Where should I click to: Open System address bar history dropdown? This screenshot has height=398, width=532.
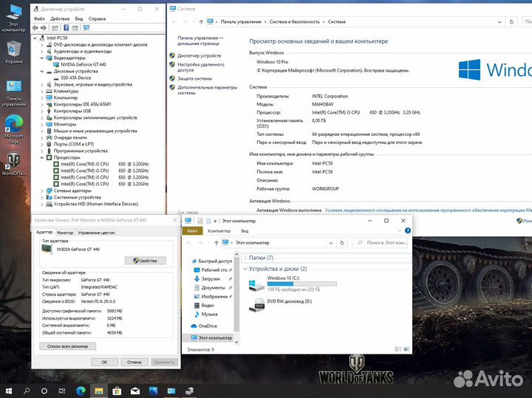(499, 21)
